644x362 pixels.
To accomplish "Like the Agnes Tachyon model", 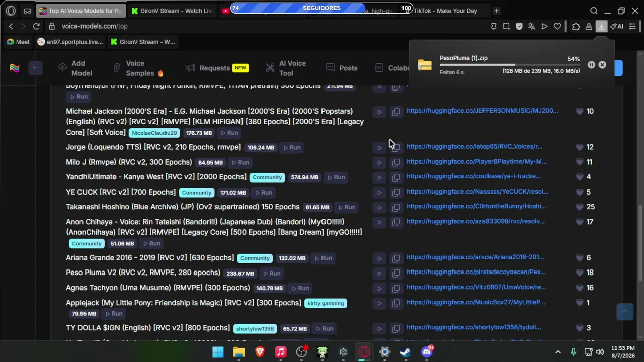I will pyautogui.click(x=579, y=287).
